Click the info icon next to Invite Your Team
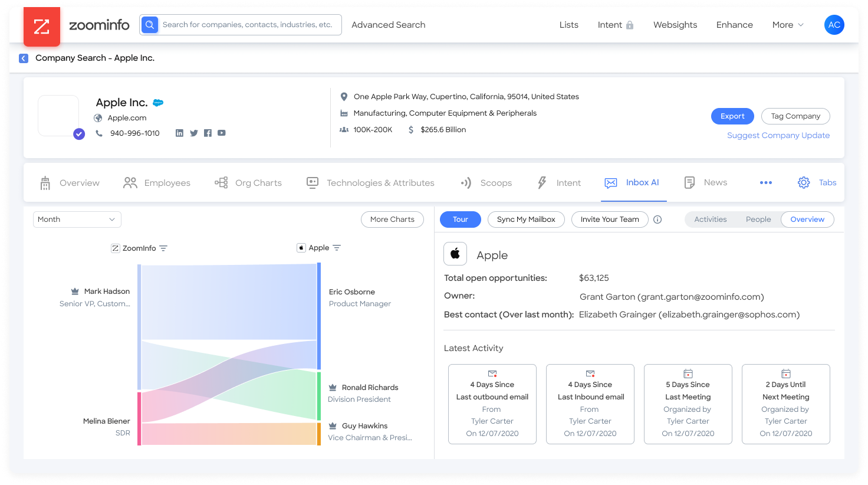Image resolution: width=868 pixels, height=485 pixels. coord(657,219)
